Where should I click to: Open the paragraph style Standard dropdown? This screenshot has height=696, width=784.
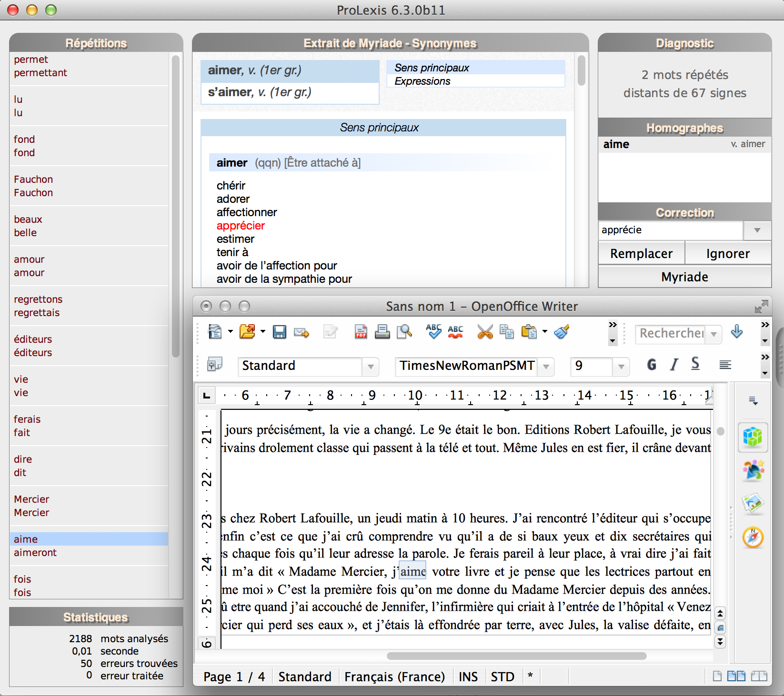click(x=371, y=367)
